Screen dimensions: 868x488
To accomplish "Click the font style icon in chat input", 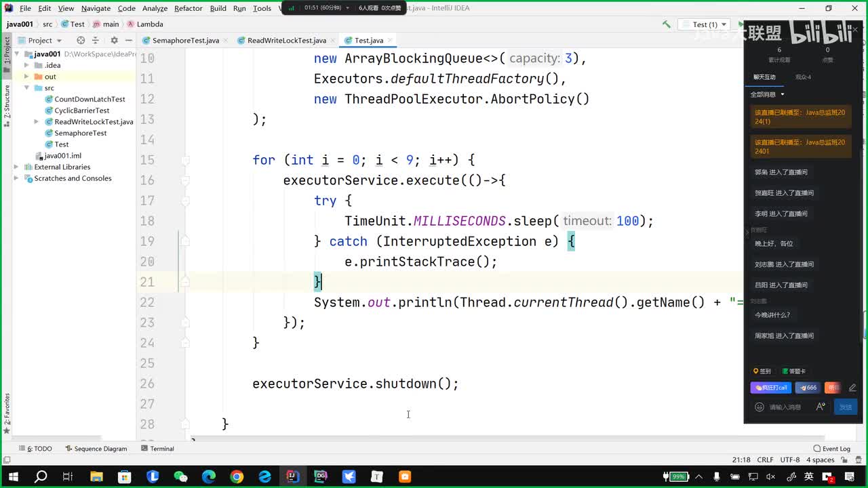I will pyautogui.click(x=821, y=407).
